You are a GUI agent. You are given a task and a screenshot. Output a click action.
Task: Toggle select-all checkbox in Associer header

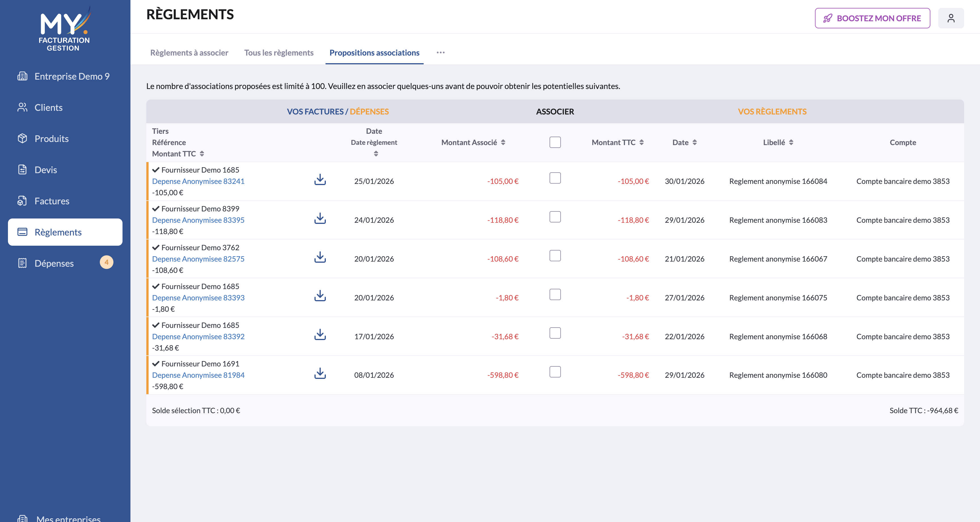tap(555, 142)
